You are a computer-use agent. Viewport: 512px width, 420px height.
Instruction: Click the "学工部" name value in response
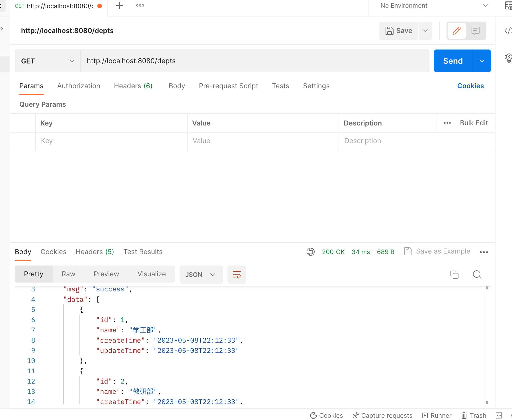(x=143, y=330)
